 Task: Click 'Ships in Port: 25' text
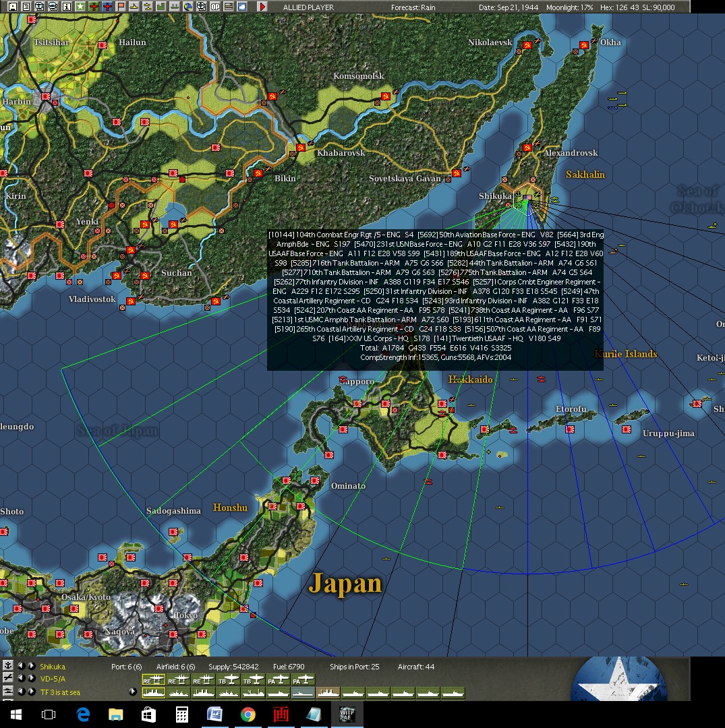(354, 667)
